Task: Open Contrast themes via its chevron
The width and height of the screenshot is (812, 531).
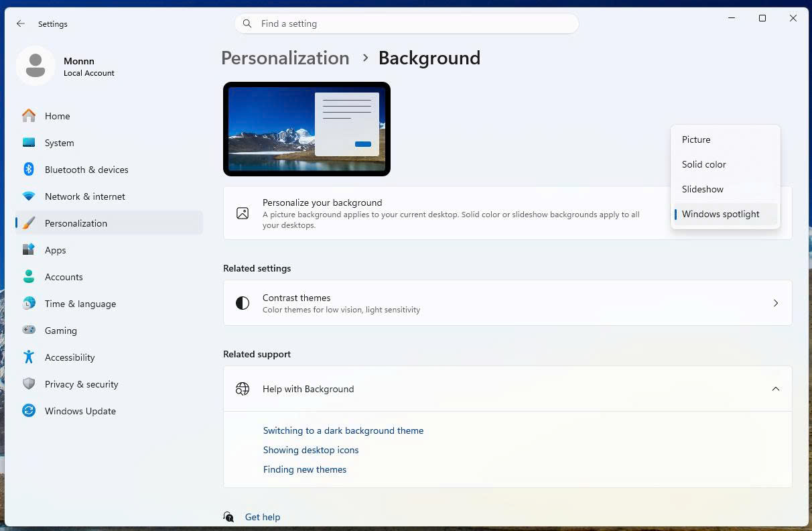Action: click(x=776, y=303)
